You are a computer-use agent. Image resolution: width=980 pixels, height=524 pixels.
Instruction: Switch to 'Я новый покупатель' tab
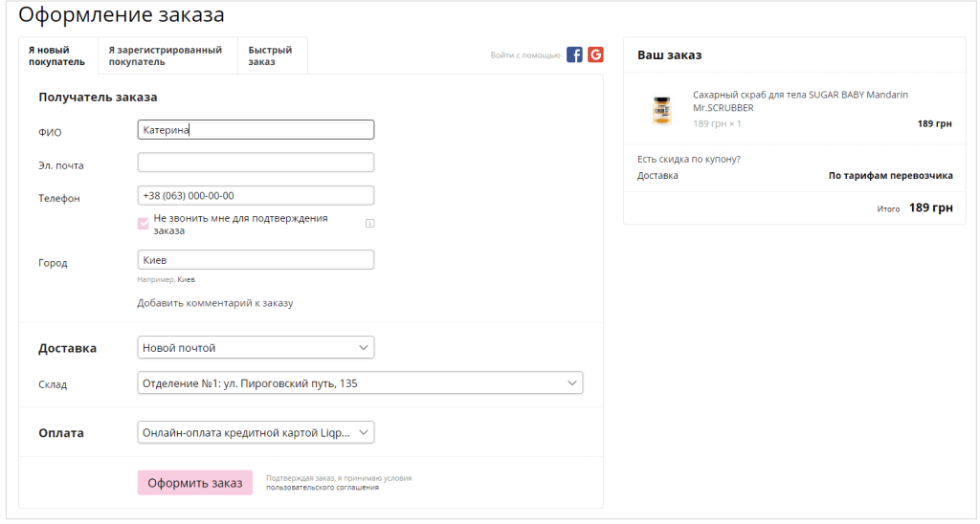coord(57,56)
